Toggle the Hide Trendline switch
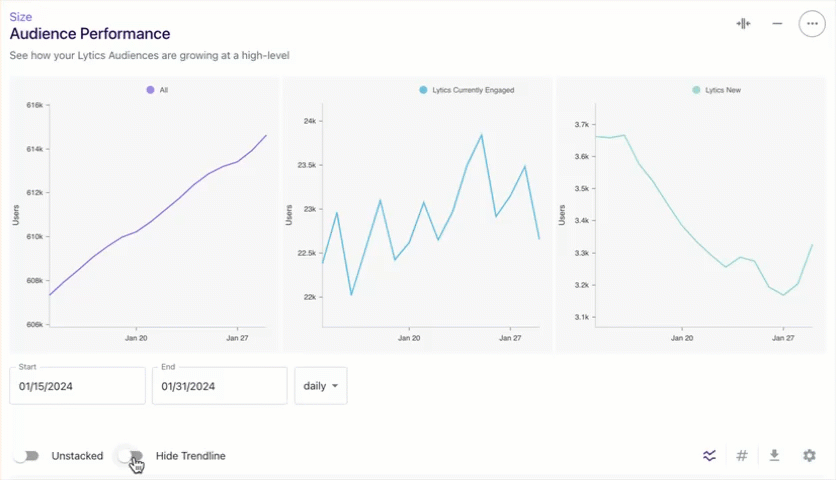The height and width of the screenshot is (480, 836). coord(131,456)
